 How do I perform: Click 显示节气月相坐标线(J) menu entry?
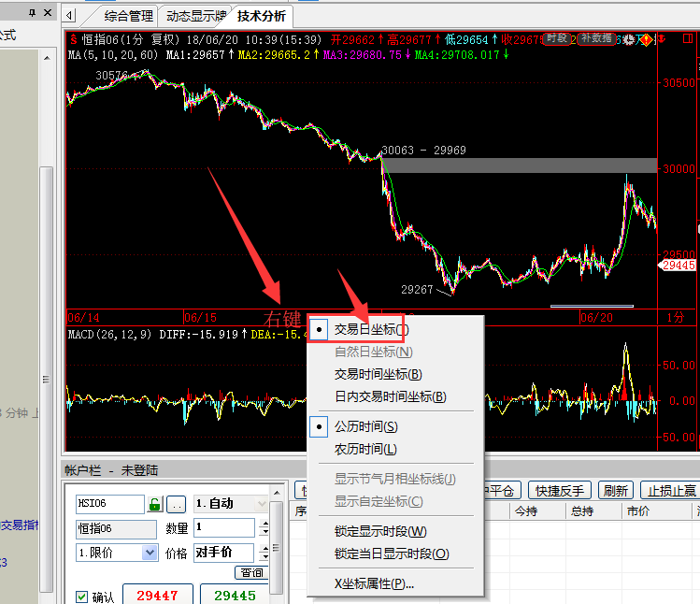tap(394, 479)
